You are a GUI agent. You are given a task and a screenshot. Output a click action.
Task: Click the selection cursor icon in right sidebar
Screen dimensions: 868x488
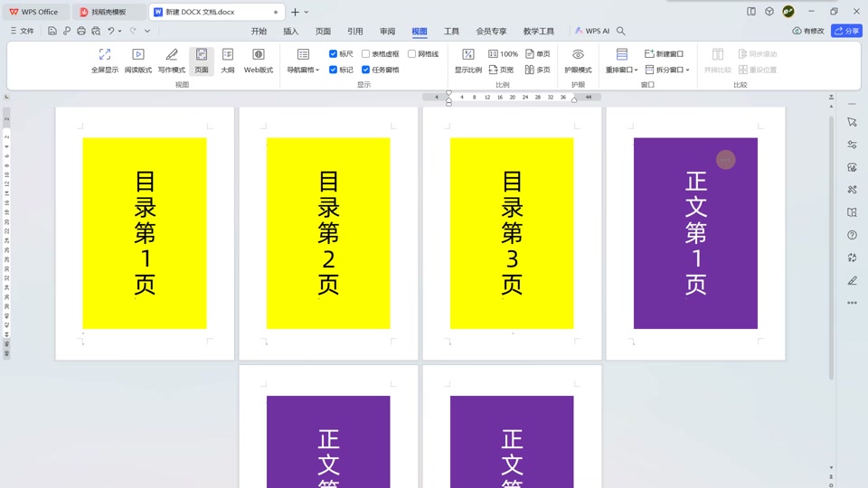(x=852, y=122)
